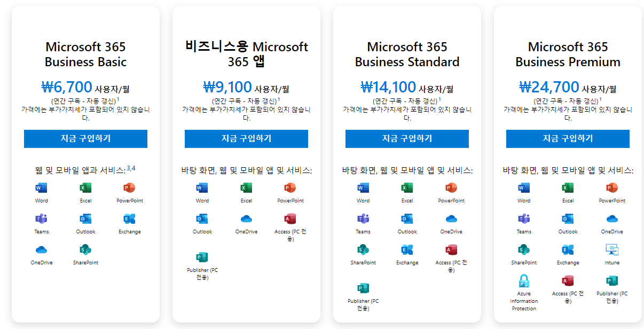644x329 pixels.
Task: Select the Excel icon in Business Basic plan
Action: [85, 188]
